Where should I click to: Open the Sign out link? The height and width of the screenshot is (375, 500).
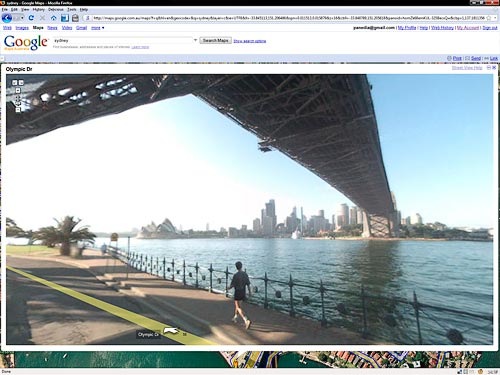tap(490, 28)
